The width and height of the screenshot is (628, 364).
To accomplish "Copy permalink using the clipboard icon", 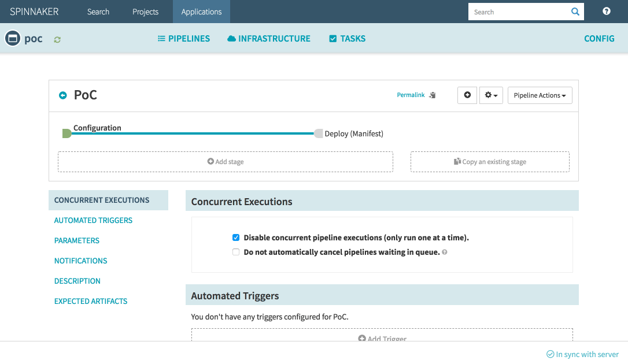I will click(x=433, y=95).
